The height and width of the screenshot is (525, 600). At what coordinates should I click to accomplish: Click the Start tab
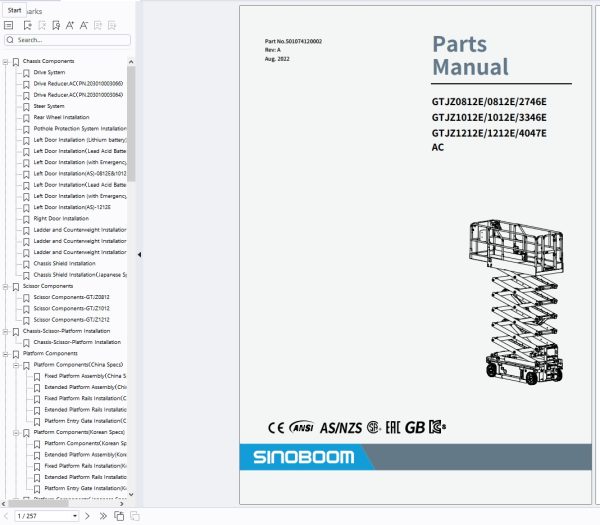pos(15,10)
